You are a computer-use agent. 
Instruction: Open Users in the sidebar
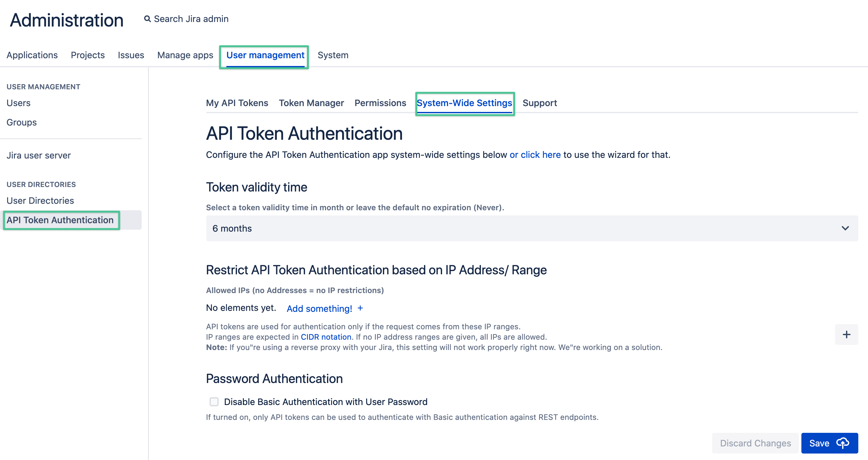coord(18,103)
